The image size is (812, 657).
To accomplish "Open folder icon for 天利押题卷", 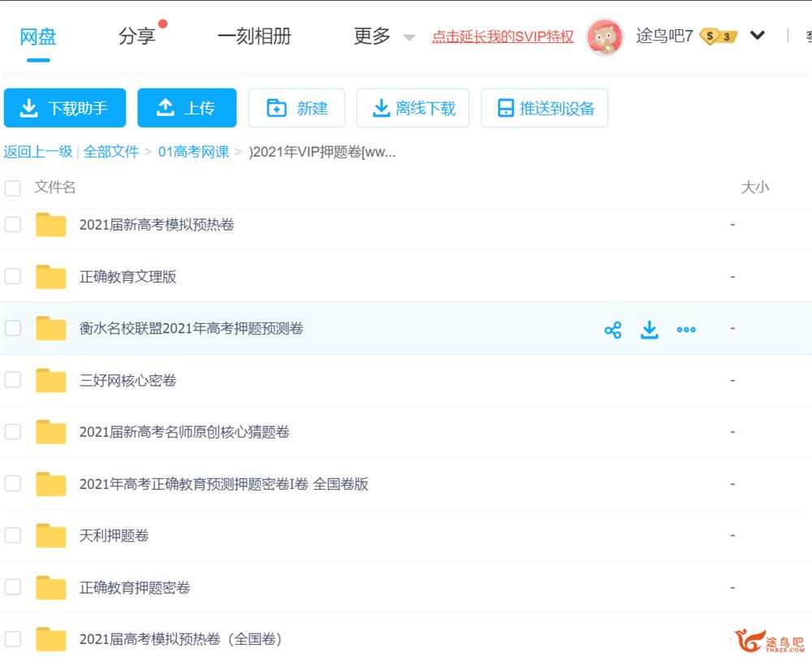I will coord(50,535).
